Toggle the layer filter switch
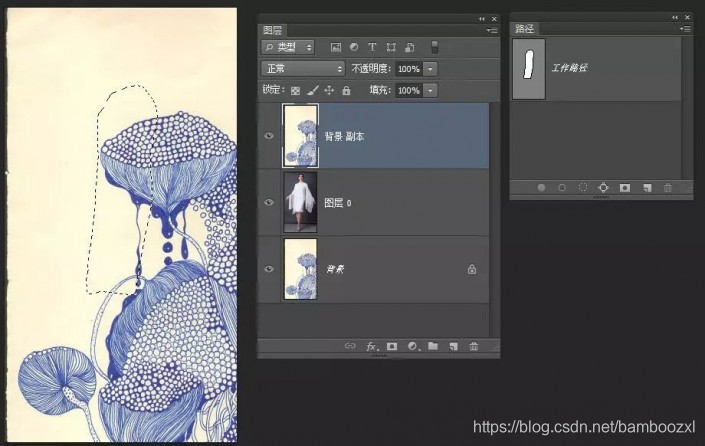This screenshot has width=705, height=446. coord(434,47)
